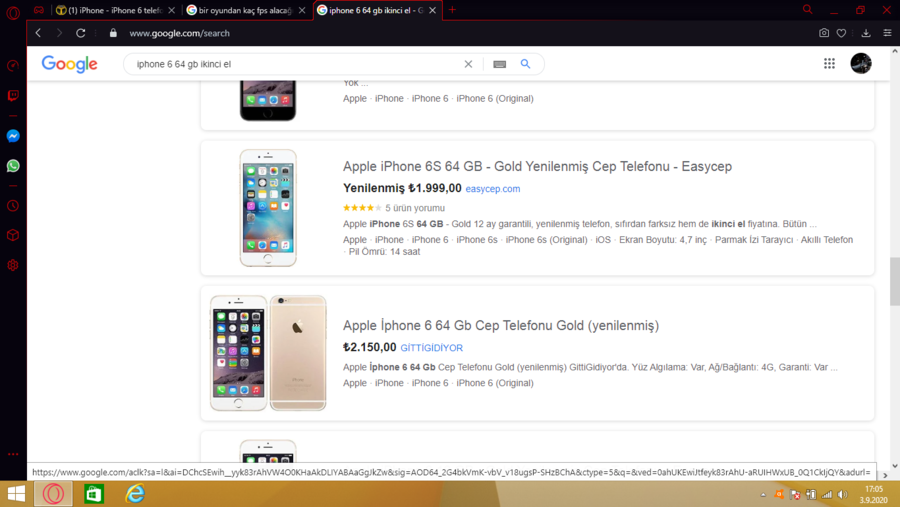Open Apple iPhone 6S 64 GB Easycep listing

coord(537,167)
